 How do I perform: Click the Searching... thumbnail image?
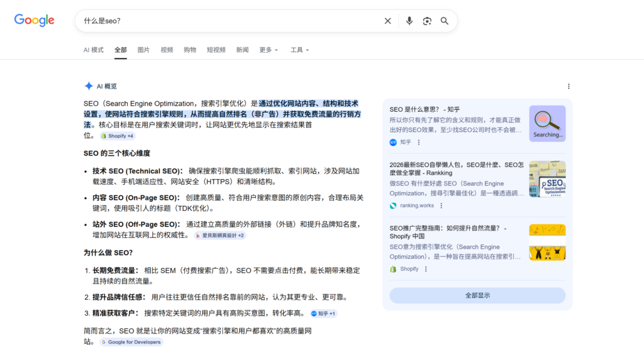547,124
